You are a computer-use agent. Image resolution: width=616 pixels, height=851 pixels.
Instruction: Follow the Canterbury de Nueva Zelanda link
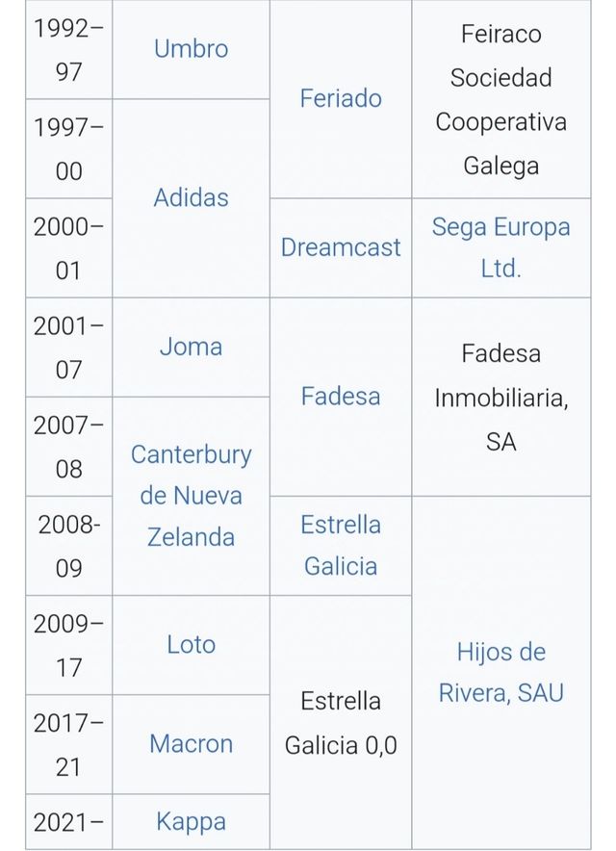pyautogui.click(x=191, y=495)
